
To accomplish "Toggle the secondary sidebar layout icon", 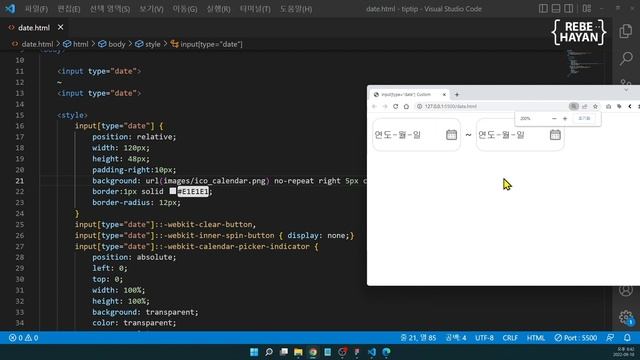I will point(569,8).
